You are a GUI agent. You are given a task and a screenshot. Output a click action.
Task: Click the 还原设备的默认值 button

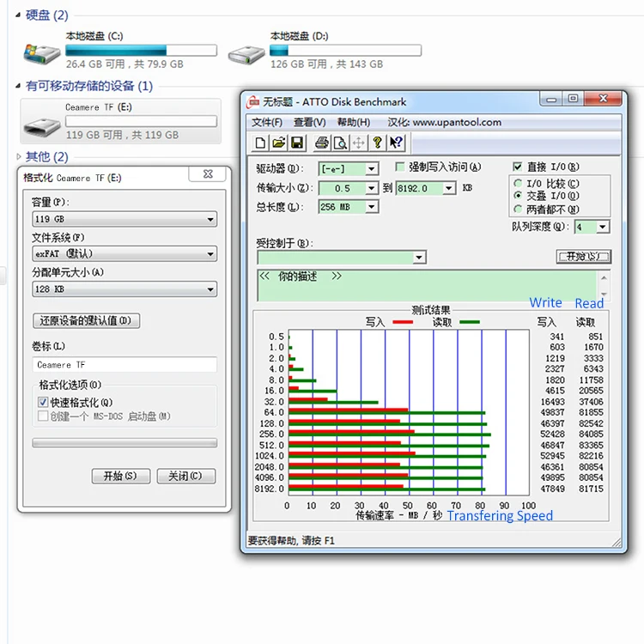pos(86,320)
